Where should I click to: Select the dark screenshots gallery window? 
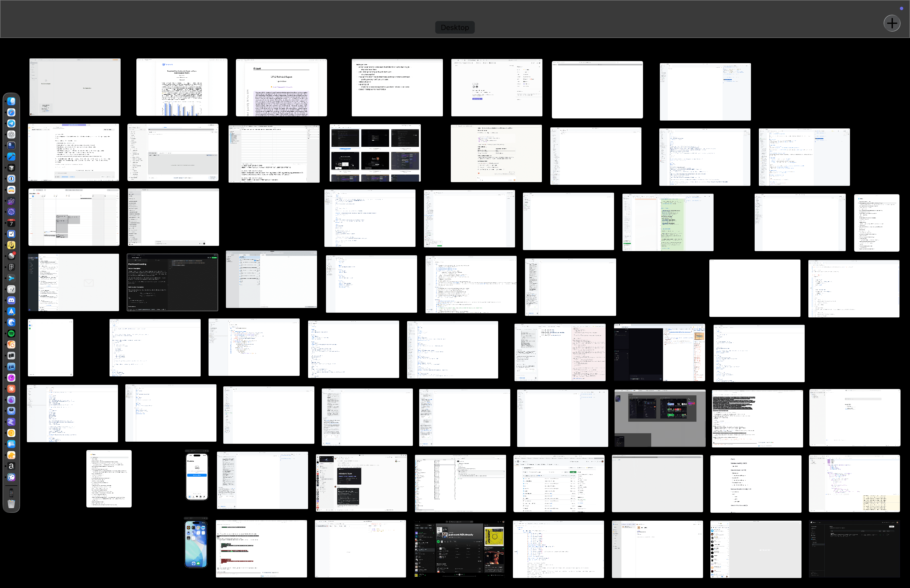(x=375, y=153)
